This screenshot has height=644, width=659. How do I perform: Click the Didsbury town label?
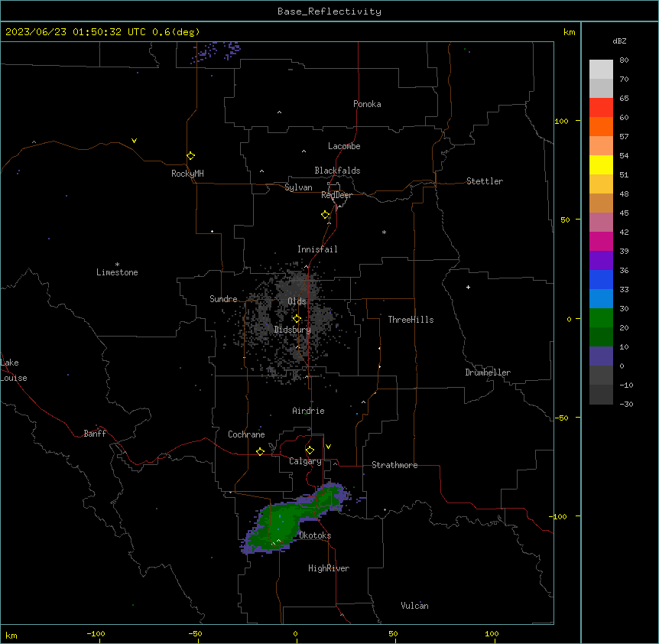[293, 330]
